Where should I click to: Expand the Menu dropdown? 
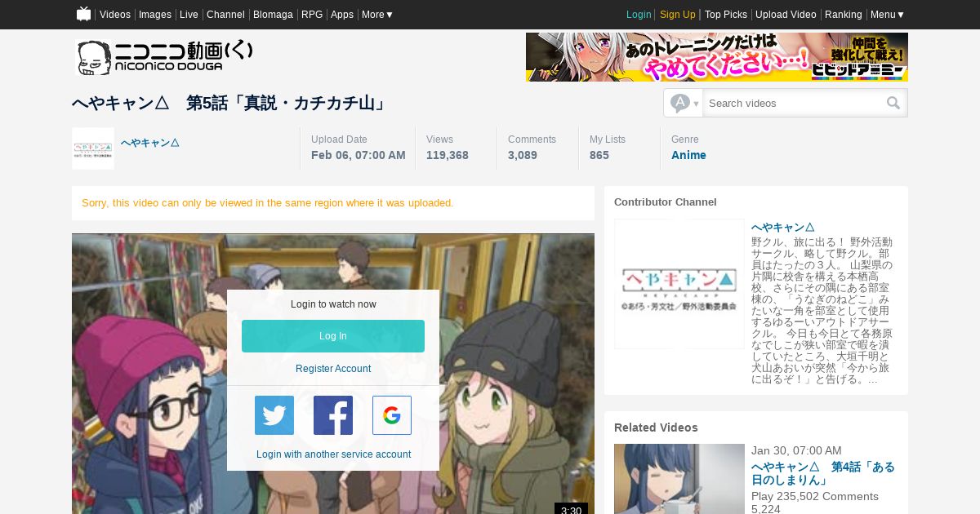[x=888, y=15]
